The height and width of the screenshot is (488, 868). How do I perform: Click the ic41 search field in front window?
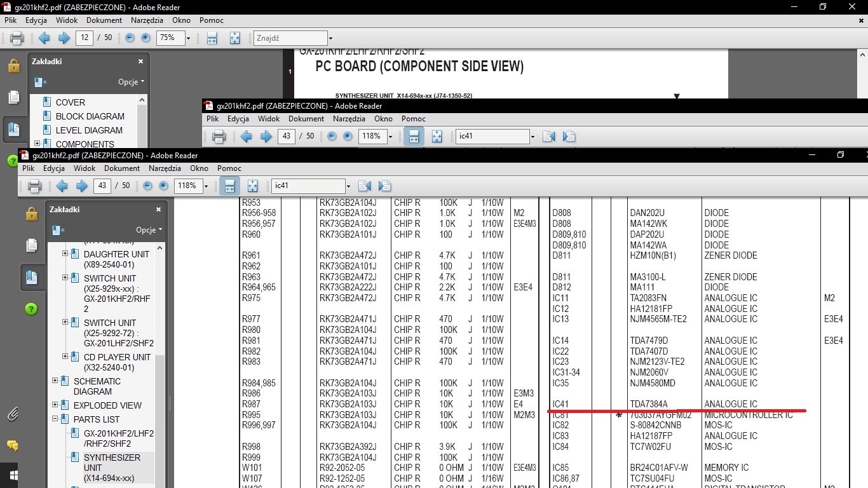tap(308, 186)
